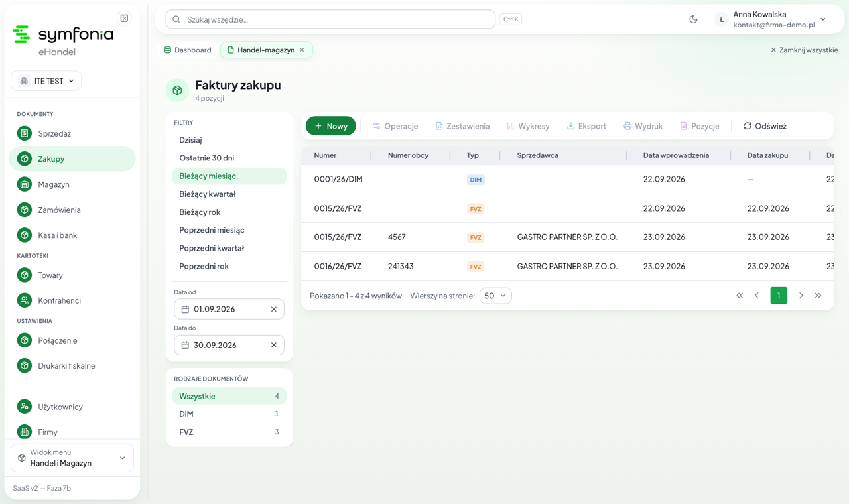Click the Towary sidebar icon
This screenshot has height=504, width=849.
tap(25, 275)
